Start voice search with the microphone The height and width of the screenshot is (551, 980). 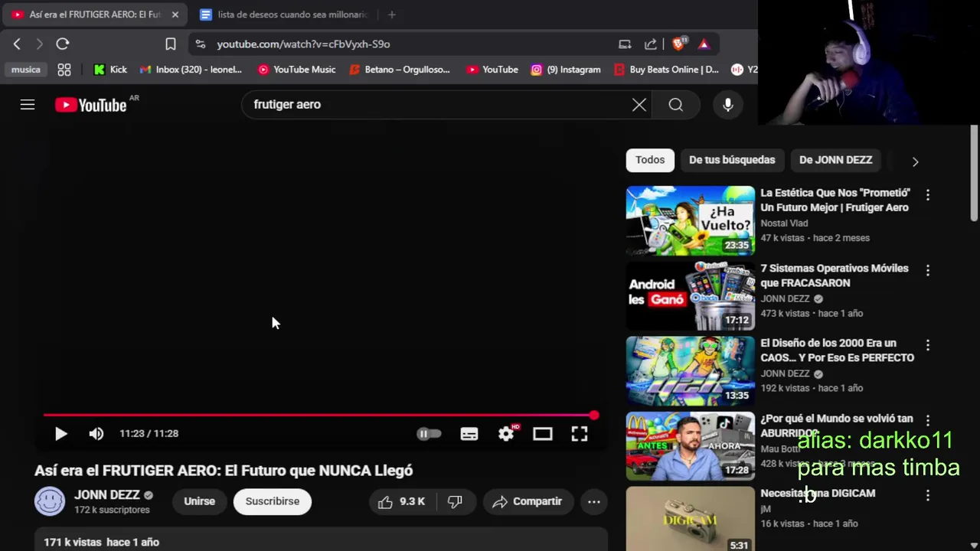coord(728,105)
